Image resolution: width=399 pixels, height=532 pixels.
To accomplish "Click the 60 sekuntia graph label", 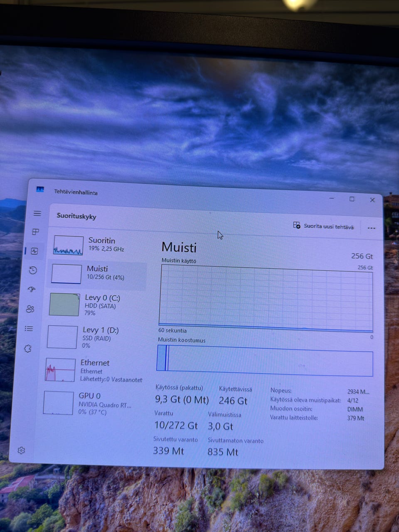I will [x=172, y=330].
